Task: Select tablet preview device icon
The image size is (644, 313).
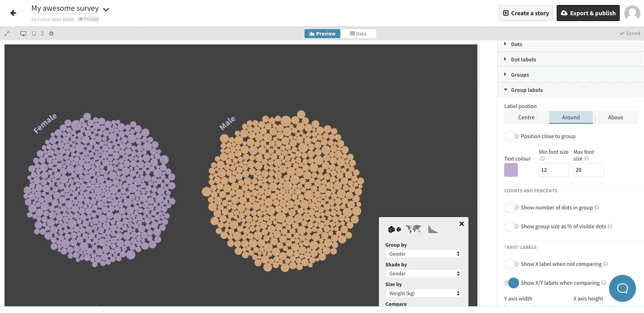Action: pyautogui.click(x=34, y=34)
